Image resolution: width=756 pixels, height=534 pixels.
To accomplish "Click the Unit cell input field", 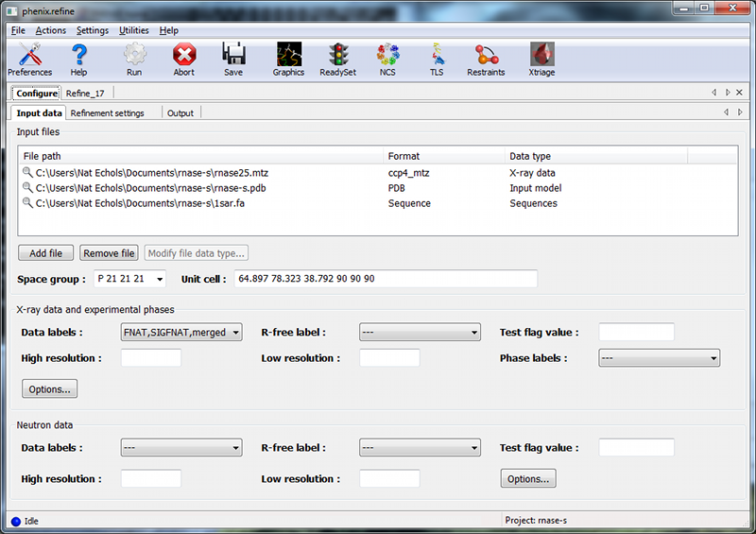I will 386,279.
